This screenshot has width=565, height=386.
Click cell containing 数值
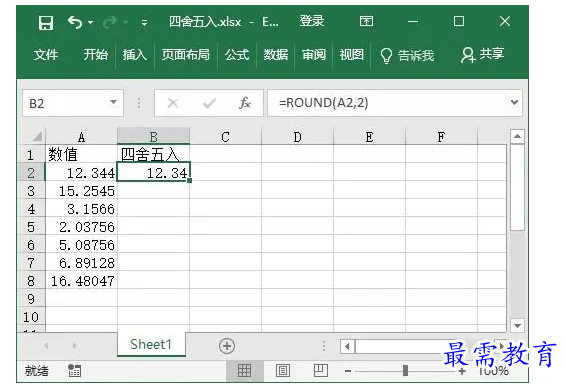click(81, 154)
